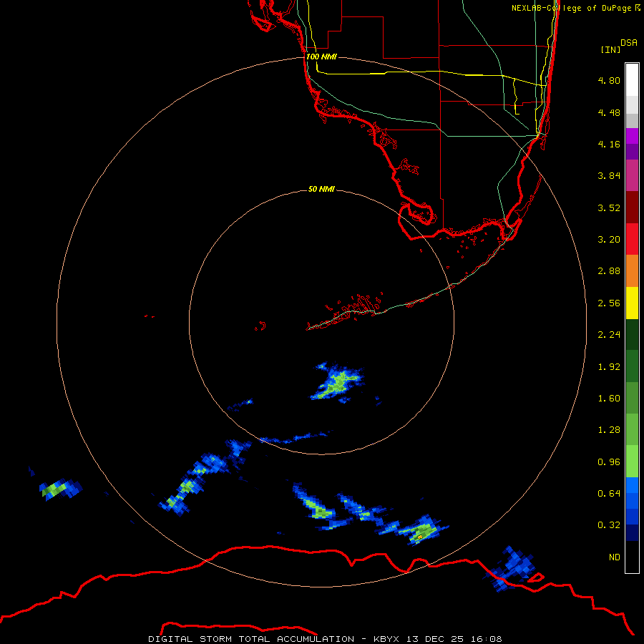Viewport: 644px width, 644px height.
Task: Click the "2.56" scale label
Action: [609, 303]
